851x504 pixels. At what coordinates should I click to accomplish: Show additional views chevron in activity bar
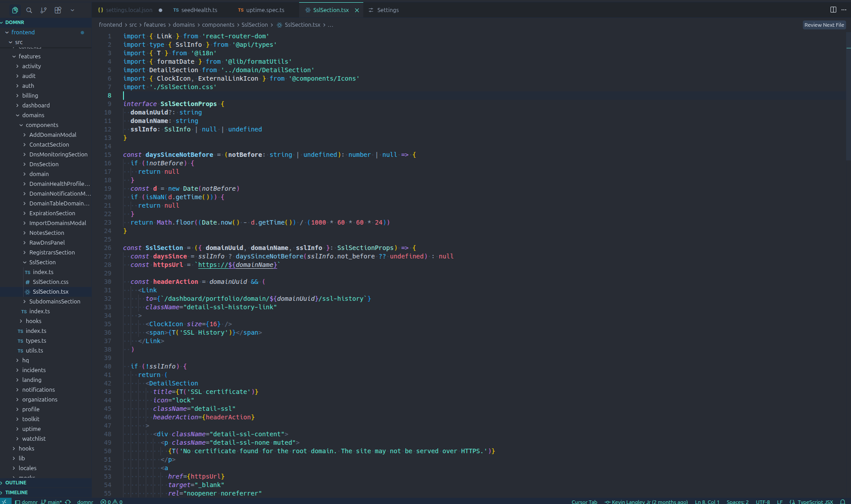[x=72, y=10]
